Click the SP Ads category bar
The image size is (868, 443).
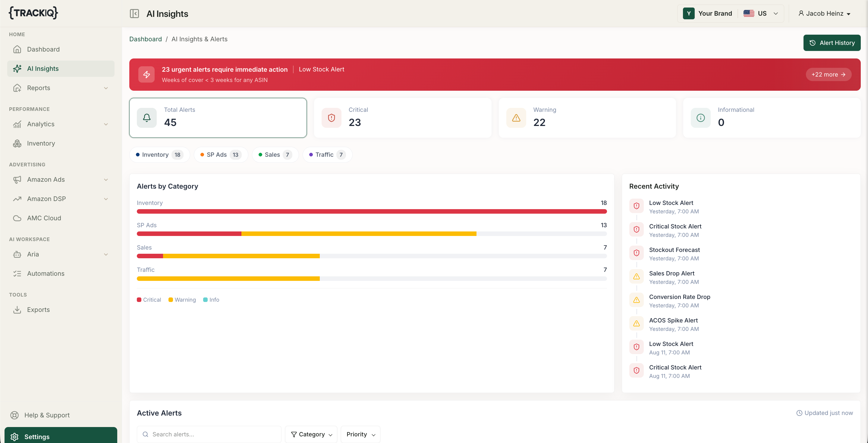tap(372, 234)
